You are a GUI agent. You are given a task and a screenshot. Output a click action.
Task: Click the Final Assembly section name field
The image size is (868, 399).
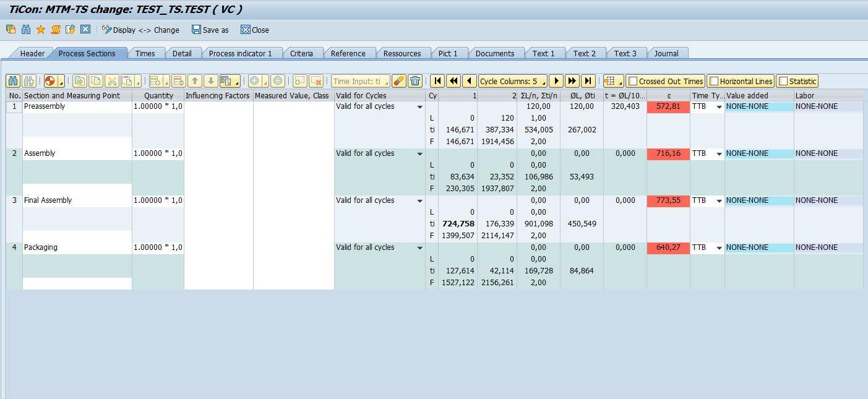click(77, 200)
